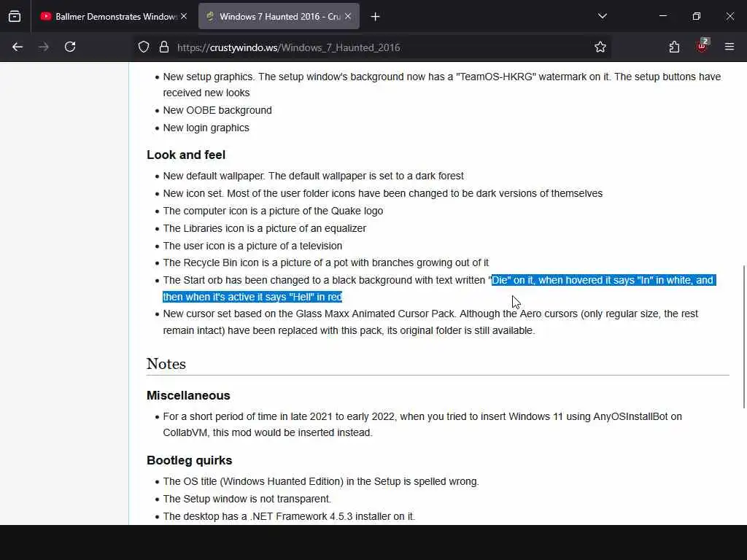Minimize the browser window
The width and height of the screenshot is (747, 560).
pyautogui.click(x=662, y=16)
